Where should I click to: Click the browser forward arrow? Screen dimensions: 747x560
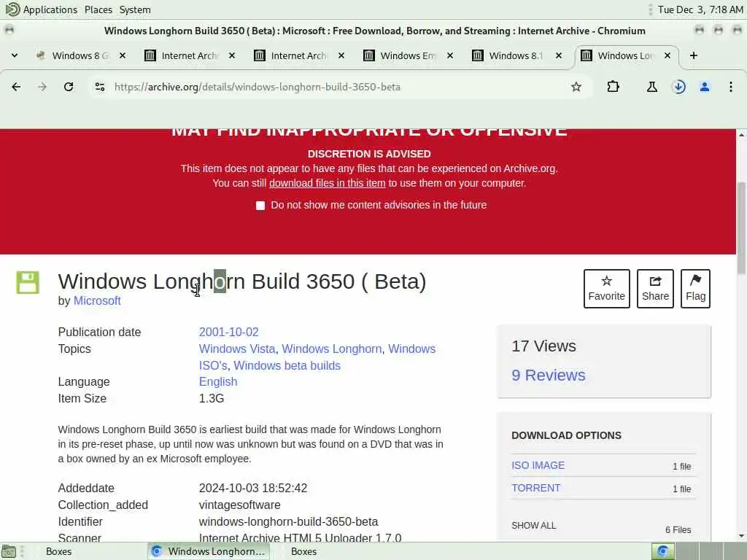[42, 87]
